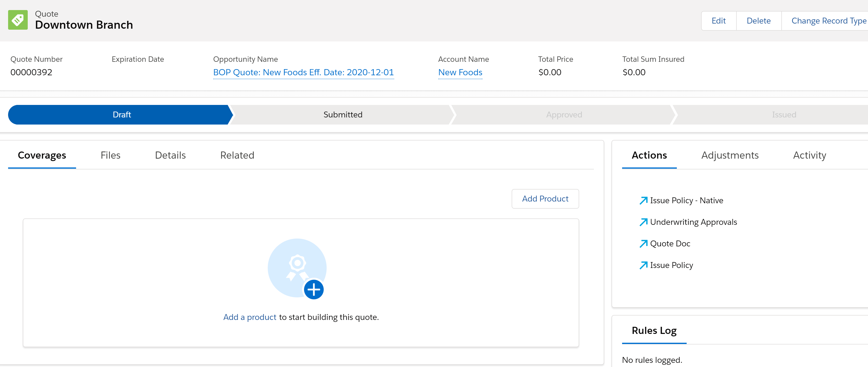This screenshot has height=367, width=868.
Task: Click quote number 00000392
Action: click(x=31, y=72)
